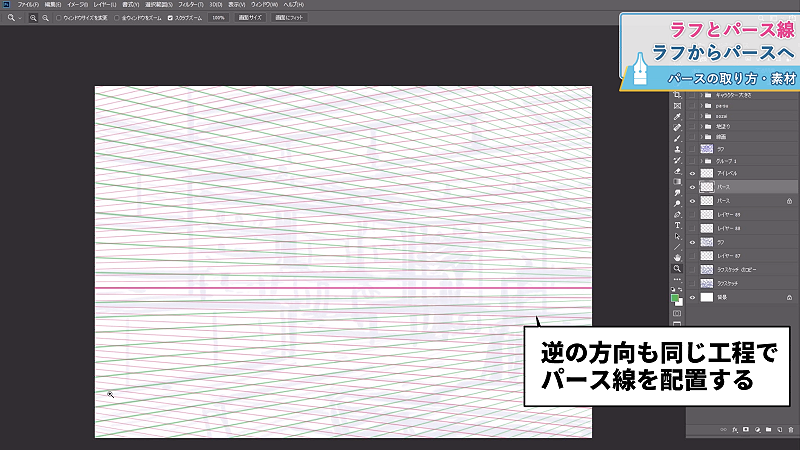Reset to default black and white colors
The image size is (800, 450).
click(x=673, y=289)
